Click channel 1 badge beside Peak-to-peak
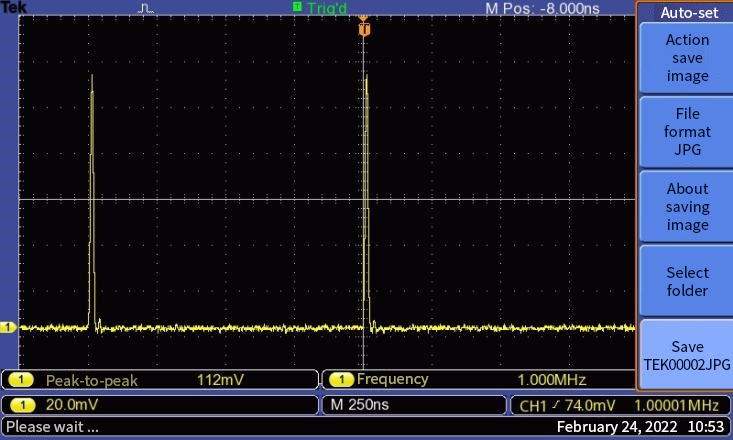Viewport: 733px width, 440px height. (x=22, y=380)
